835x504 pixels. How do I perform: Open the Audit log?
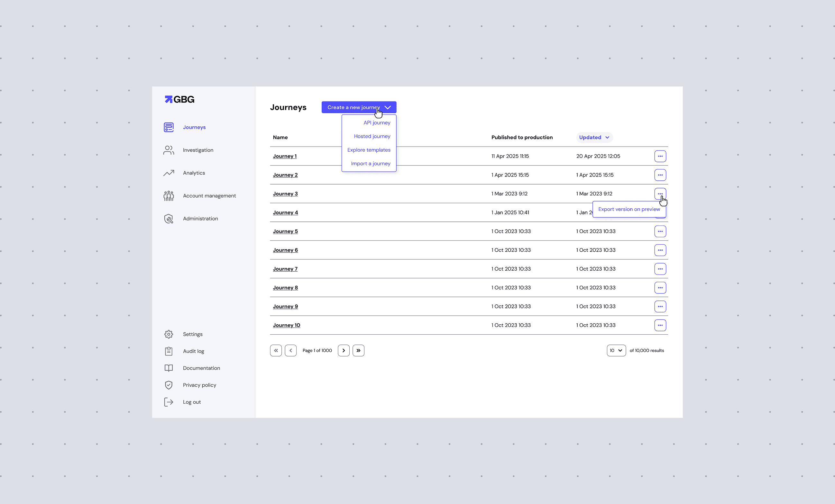pos(193,351)
